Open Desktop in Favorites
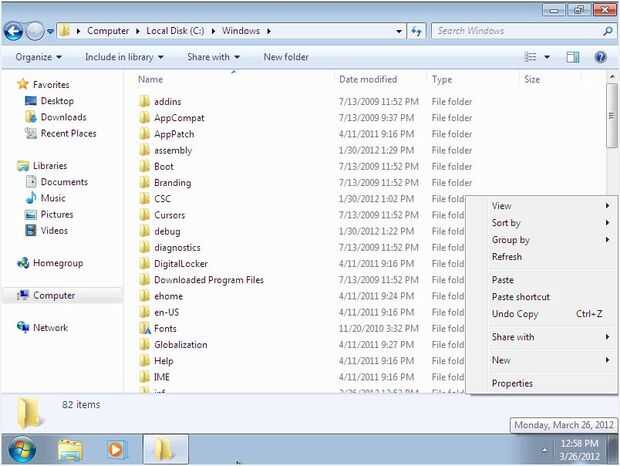Screen dimensions: 620x466 click(57, 101)
